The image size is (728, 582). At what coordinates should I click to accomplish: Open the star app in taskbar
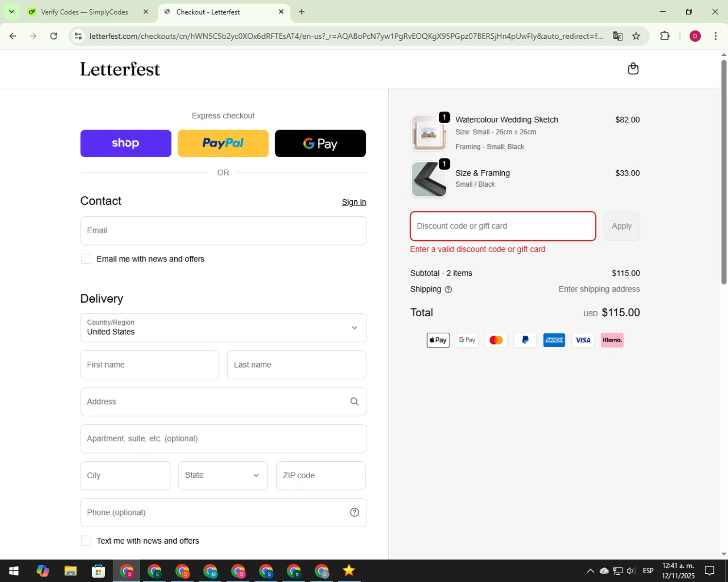[348, 571]
